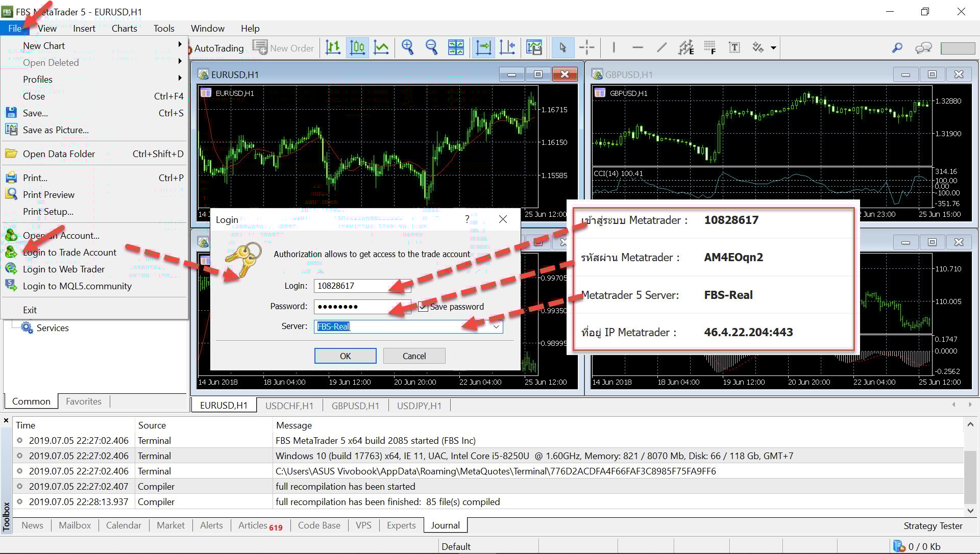The height and width of the screenshot is (554, 980).
Task: Click the Services gear tree item
Action: (x=45, y=328)
